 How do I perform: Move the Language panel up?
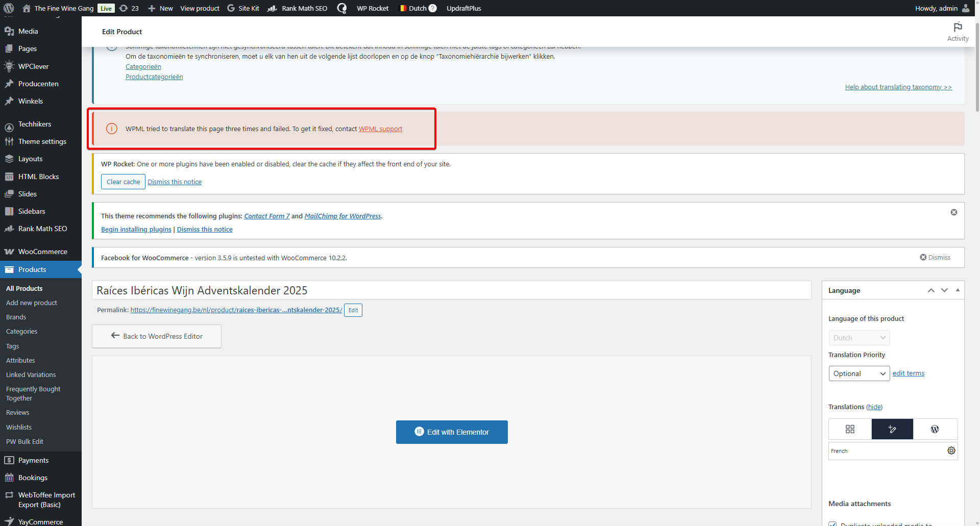pyautogui.click(x=931, y=291)
